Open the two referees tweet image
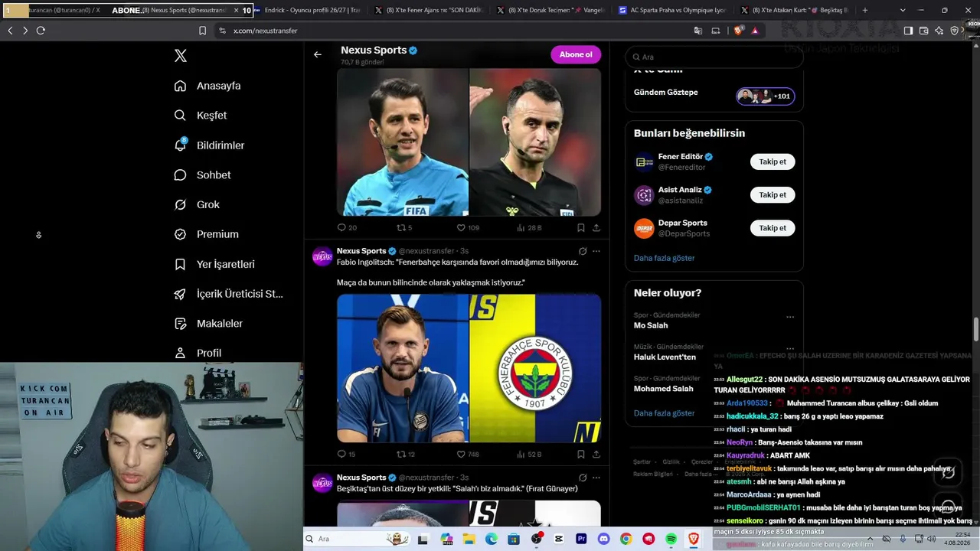 click(x=469, y=142)
